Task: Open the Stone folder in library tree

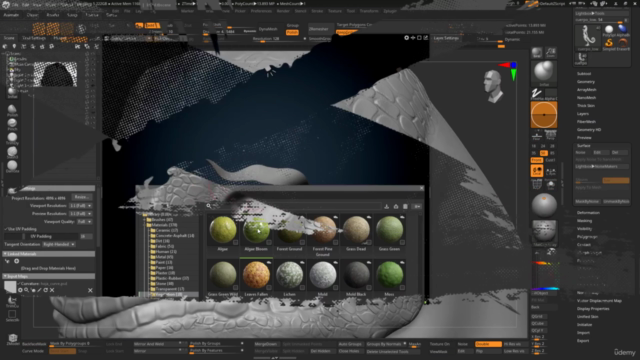Action: (162, 283)
